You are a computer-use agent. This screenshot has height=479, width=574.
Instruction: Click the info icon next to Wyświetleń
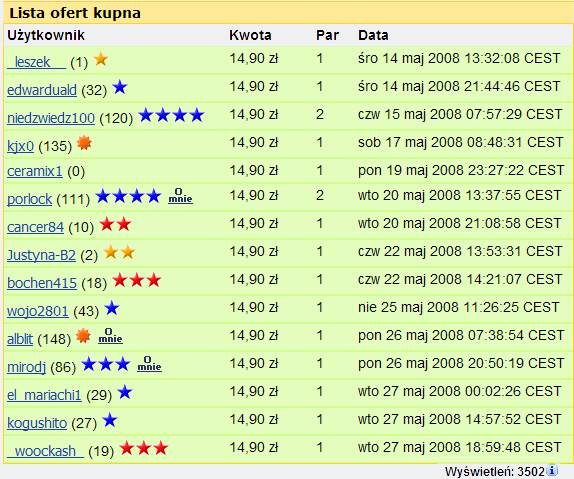tap(552, 471)
